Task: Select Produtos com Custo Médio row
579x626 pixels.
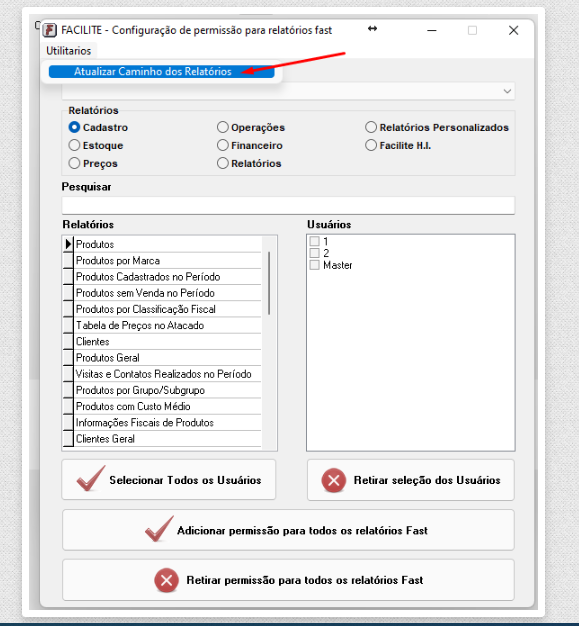Action: (168, 406)
